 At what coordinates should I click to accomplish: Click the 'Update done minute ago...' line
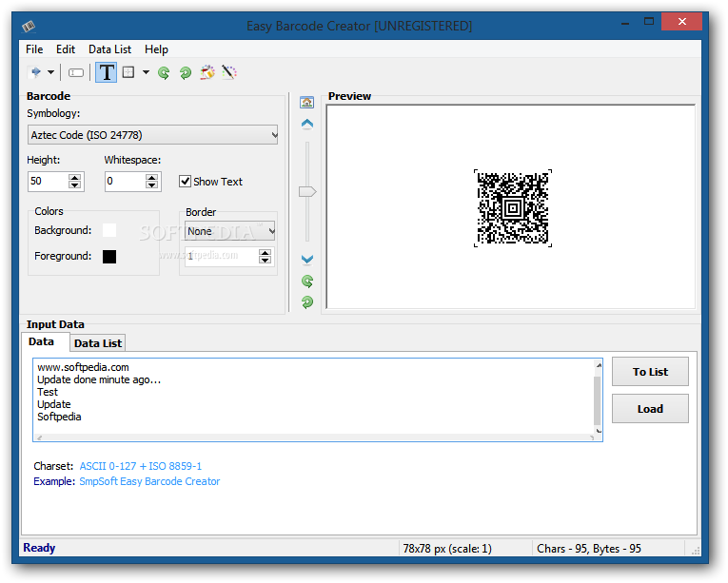[x=99, y=379]
